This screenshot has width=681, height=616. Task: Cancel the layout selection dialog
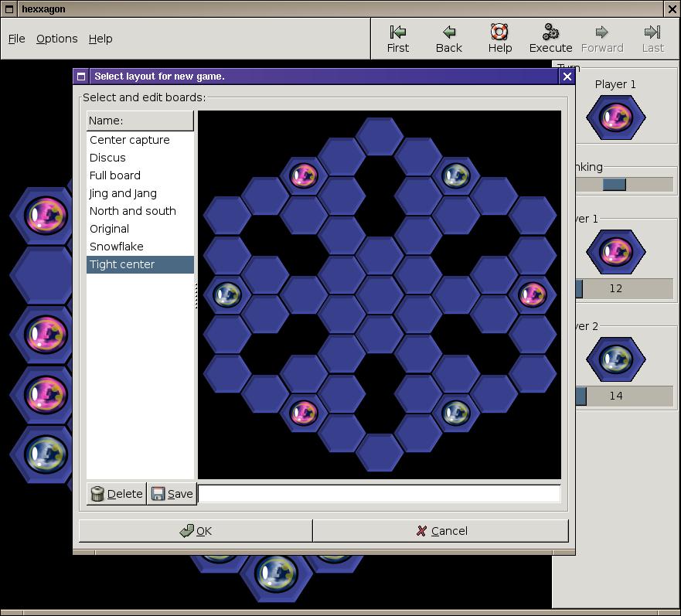[441, 531]
